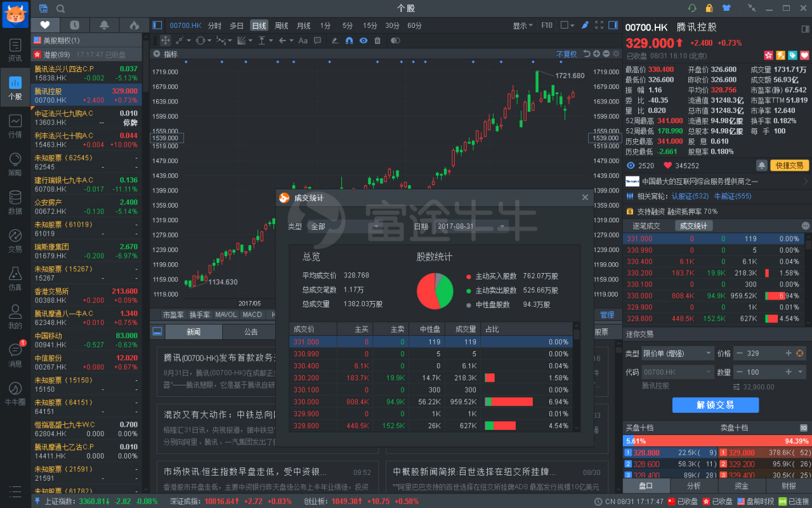This screenshot has height=508, width=812.
Task: Open the 显示 display dropdown
Action: click(523, 25)
